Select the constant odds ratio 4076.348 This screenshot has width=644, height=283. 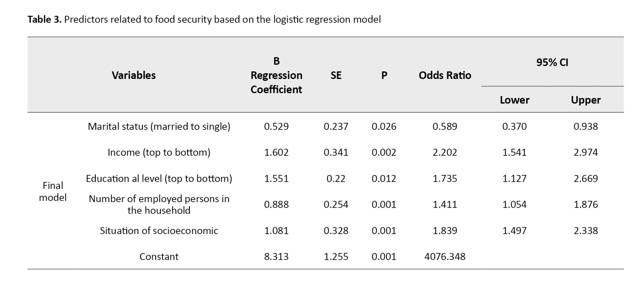pyautogui.click(x=445, y=257)
